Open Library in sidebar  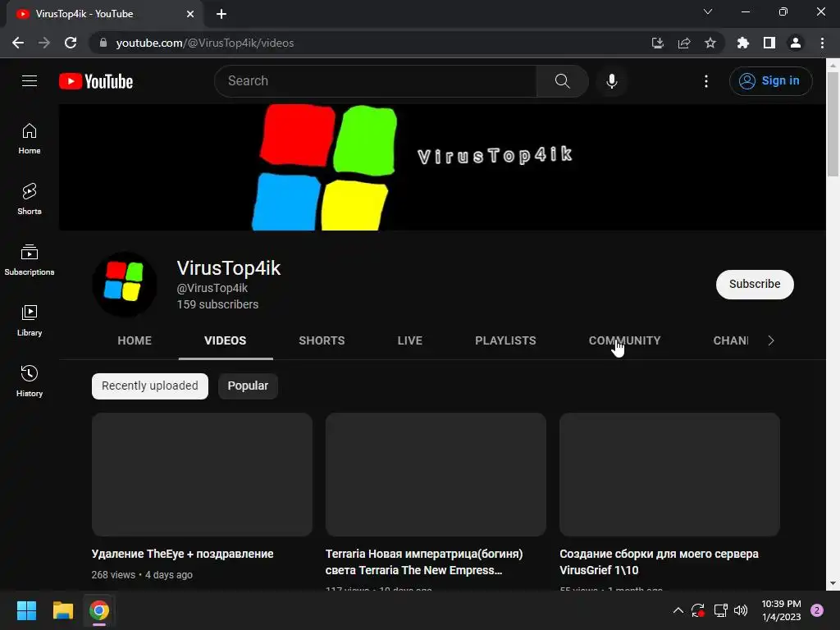(30, 321)
